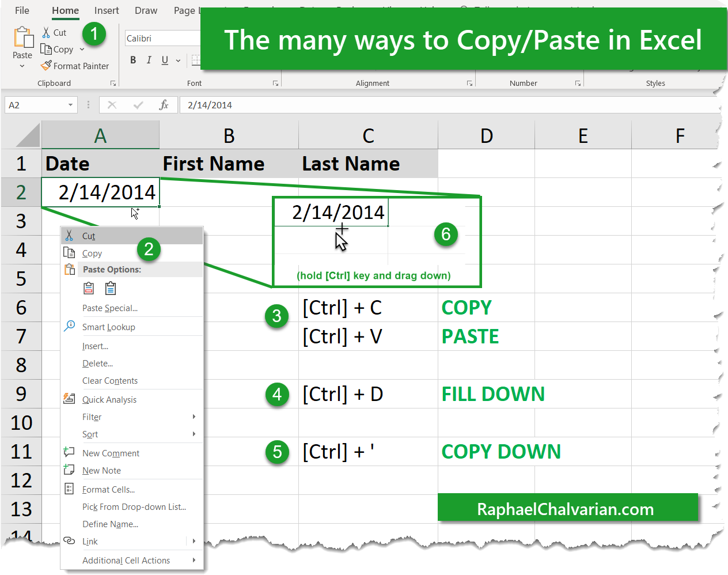This screenshot has height=575, width=728.
Task: Choose Paste Special in the context menu
Action: [132, 308]
